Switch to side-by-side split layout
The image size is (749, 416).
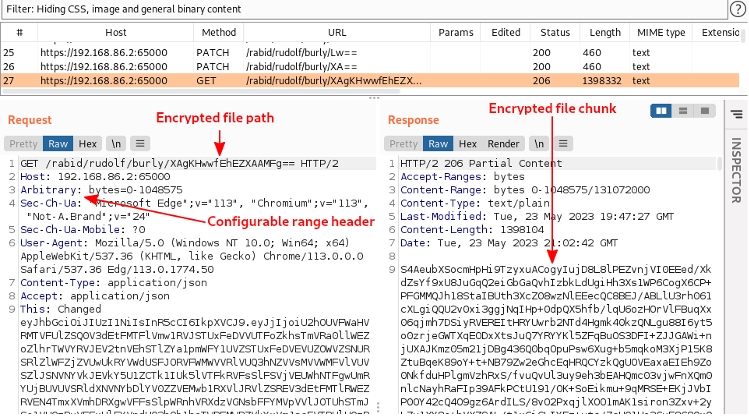coord(660,111)
